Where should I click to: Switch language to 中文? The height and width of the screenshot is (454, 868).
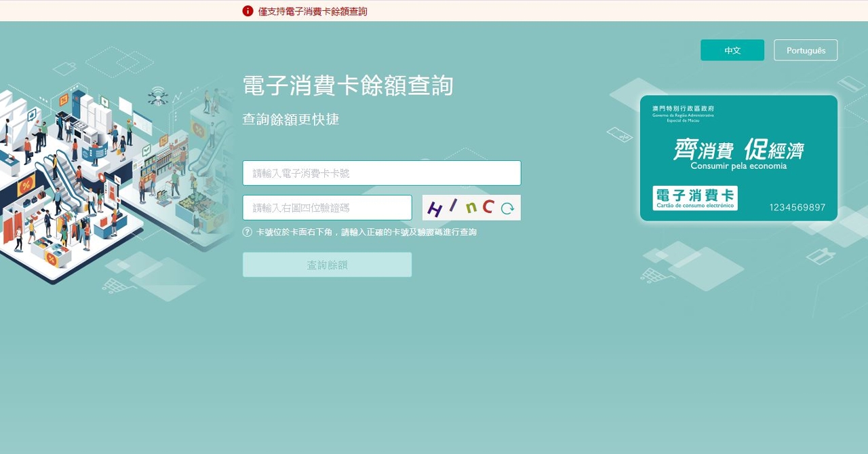(732, 50)
